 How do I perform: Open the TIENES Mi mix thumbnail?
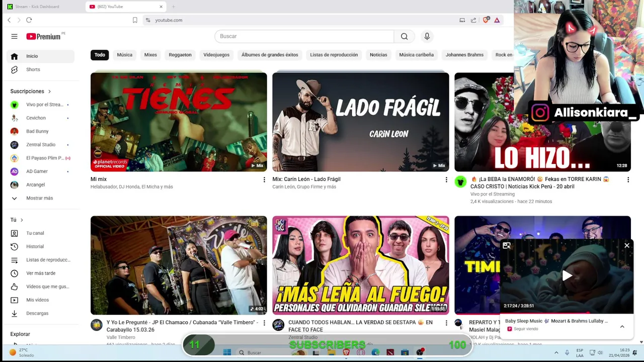(179, 122)
